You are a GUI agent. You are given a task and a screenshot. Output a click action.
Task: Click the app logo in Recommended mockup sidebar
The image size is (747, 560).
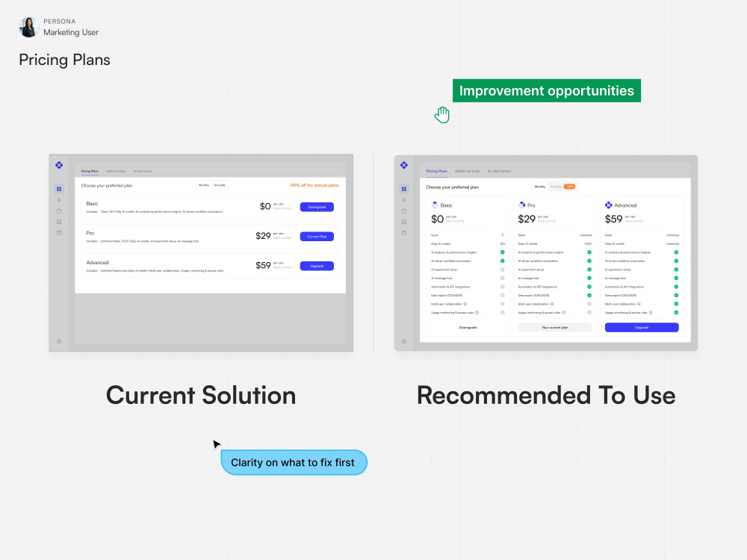point(404,165)
